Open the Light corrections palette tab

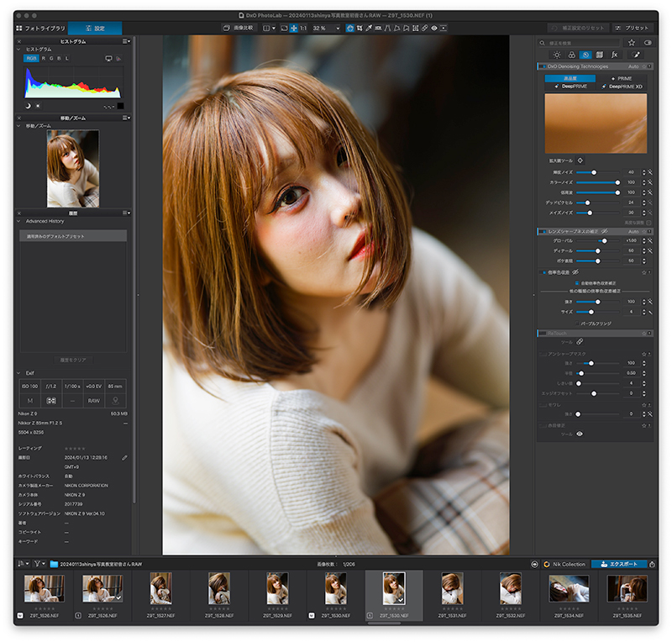[556, 54]
